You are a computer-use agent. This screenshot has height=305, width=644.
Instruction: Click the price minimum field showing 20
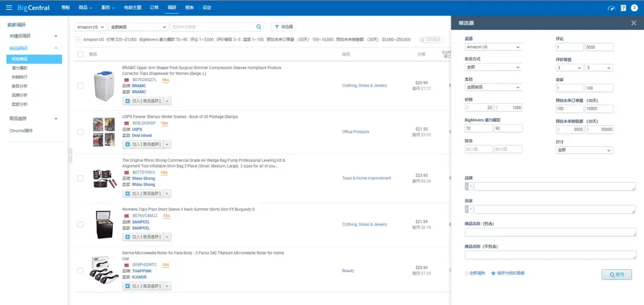[x=479, y=107]
